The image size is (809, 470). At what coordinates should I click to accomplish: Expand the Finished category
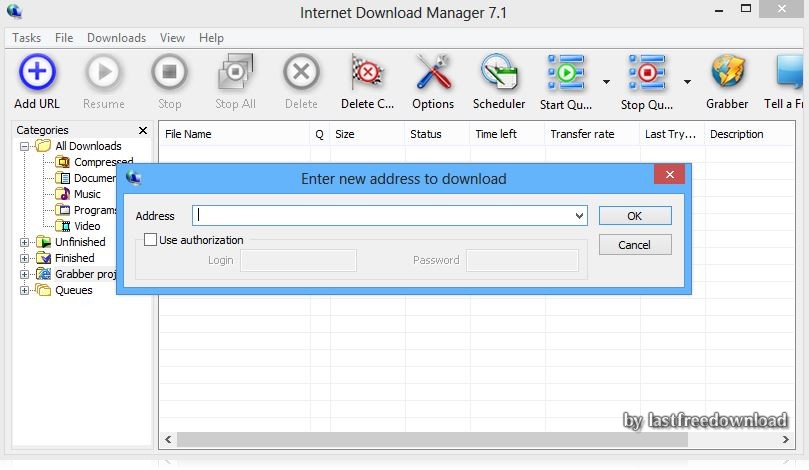pos(24,258)
